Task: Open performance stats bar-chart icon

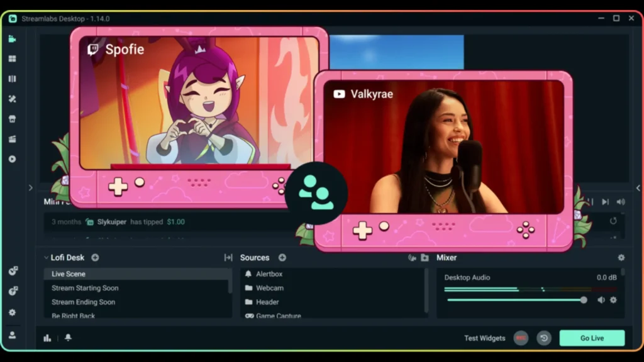Action: (x=47, y=337)
